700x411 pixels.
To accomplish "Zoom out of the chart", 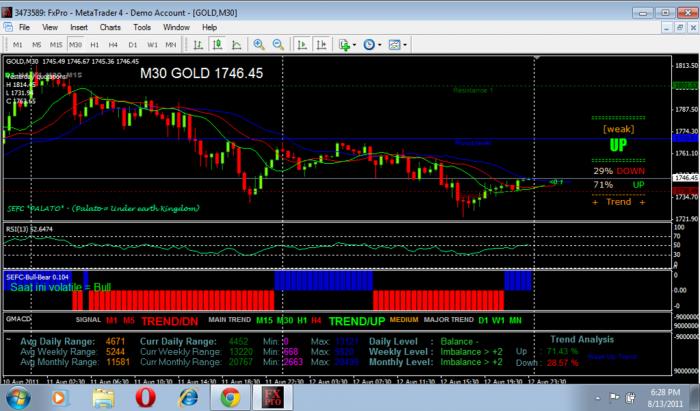I will (278, 45).
